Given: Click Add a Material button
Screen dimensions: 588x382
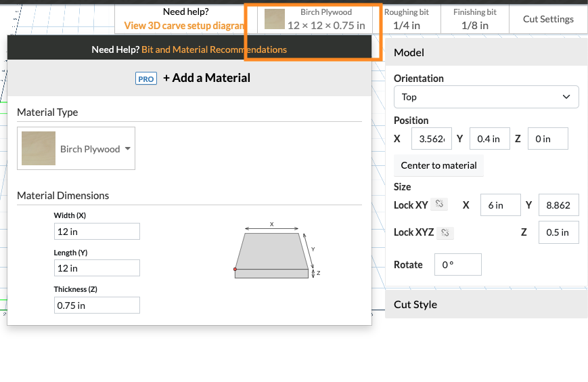Looking at the screenshot, I should [x=206, y=78].
